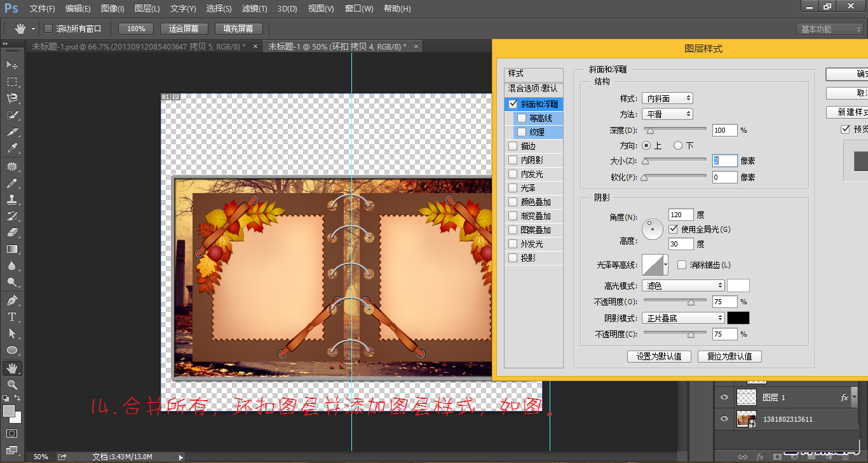Select the Blur tool
The width and height of the screenshot is (868, 463).
12,265
